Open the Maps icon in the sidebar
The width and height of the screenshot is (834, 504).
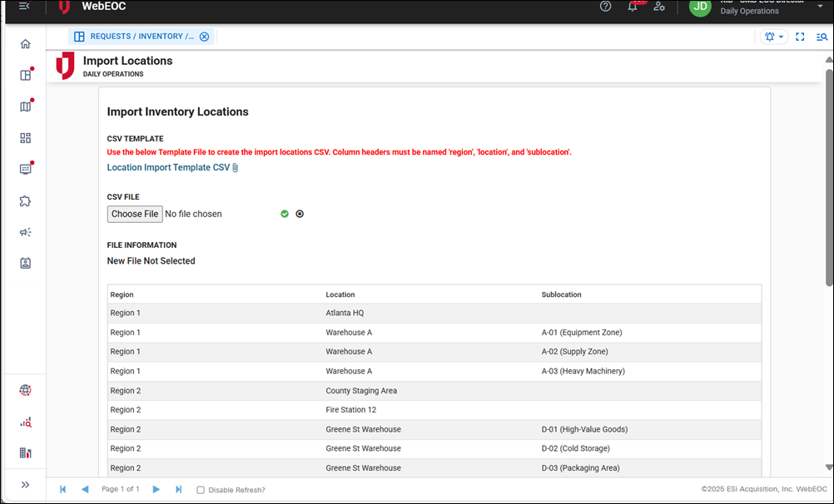pos(25,106)
